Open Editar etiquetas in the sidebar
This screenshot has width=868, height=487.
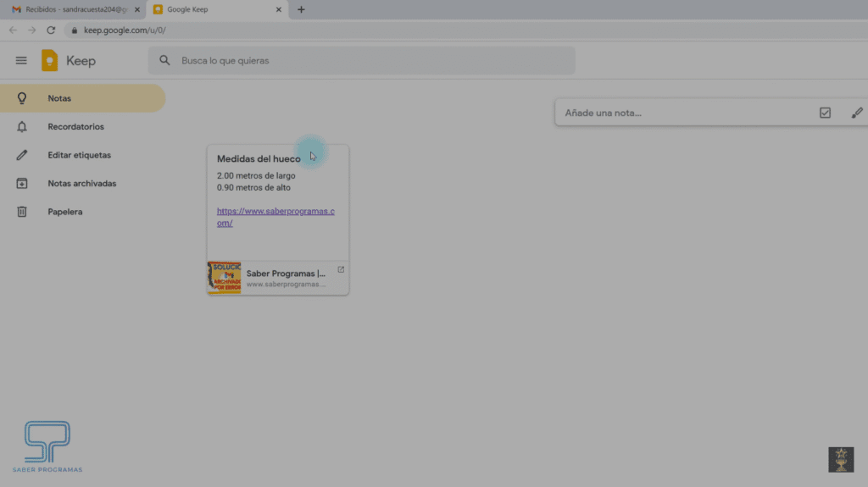82,155
